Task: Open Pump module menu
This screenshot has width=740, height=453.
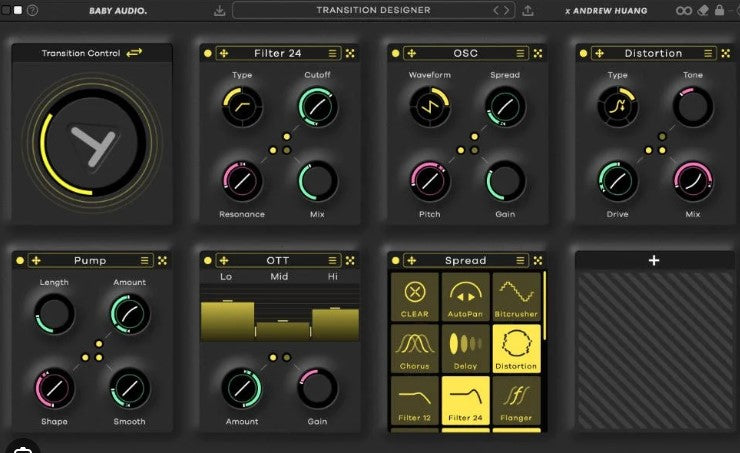Action: [x=144, y=260]
